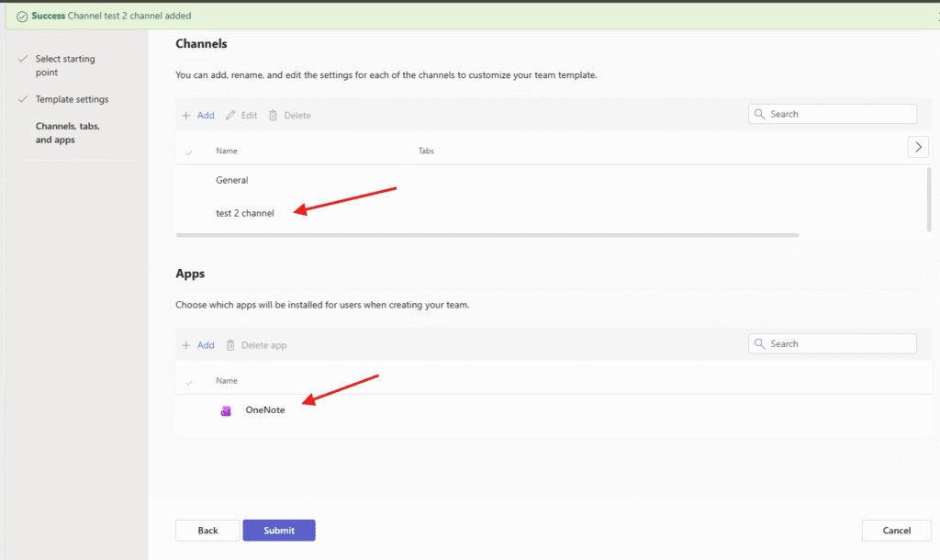Click the plus Add icon in Channels
This screenshot has height=560, width=940.
pos(186,116)
